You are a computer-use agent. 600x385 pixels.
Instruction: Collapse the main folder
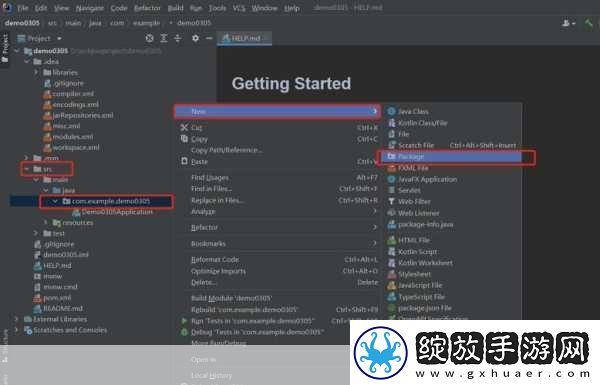point(36,179)
